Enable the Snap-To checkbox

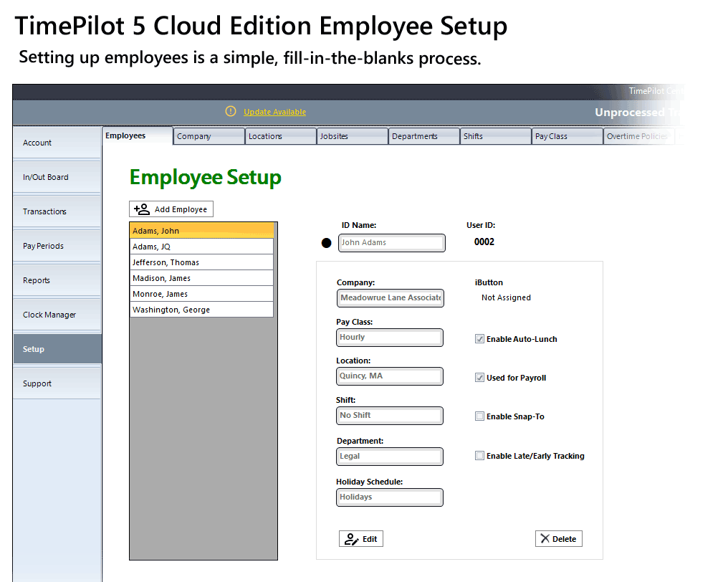(x=479, y=416)
